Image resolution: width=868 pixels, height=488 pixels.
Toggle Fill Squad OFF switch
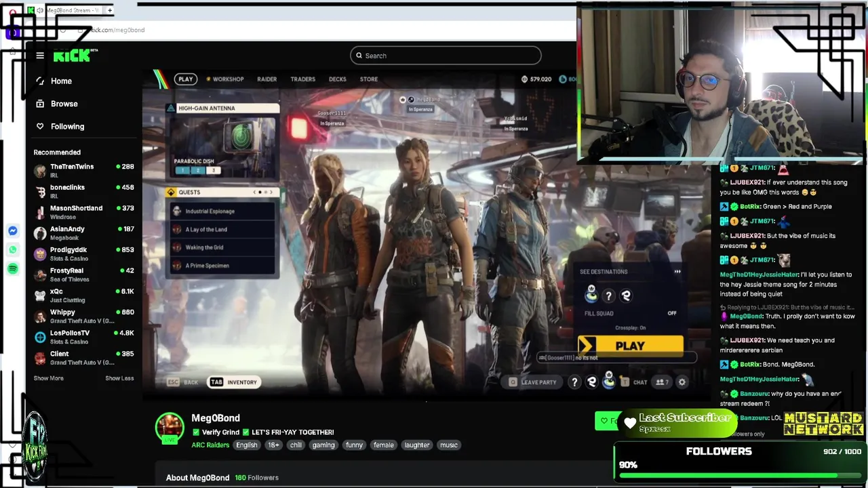coord(672,313)
